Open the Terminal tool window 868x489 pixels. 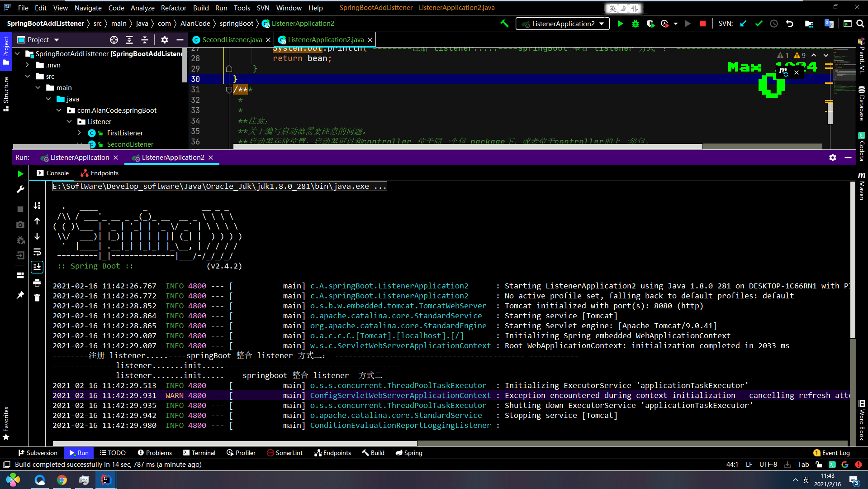[x=199, y=453]
